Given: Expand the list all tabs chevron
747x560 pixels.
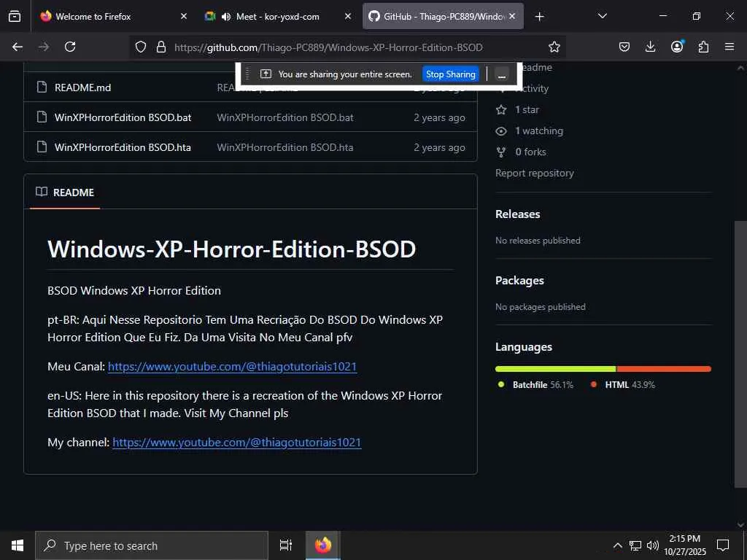Looking at the screenshot, I should [602, 16].
